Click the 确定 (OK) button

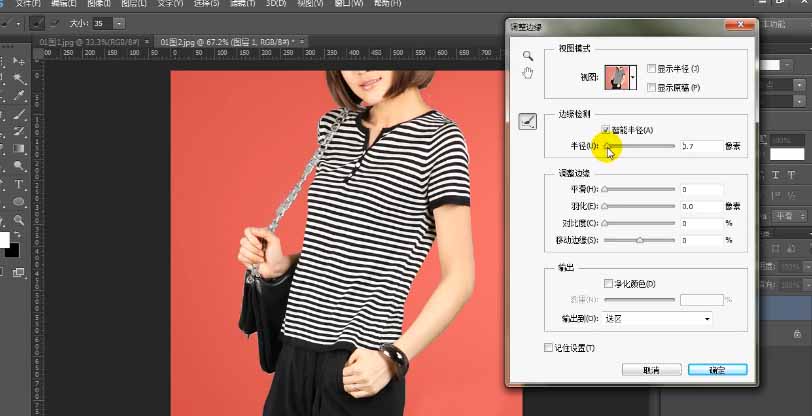pos(717,369)
